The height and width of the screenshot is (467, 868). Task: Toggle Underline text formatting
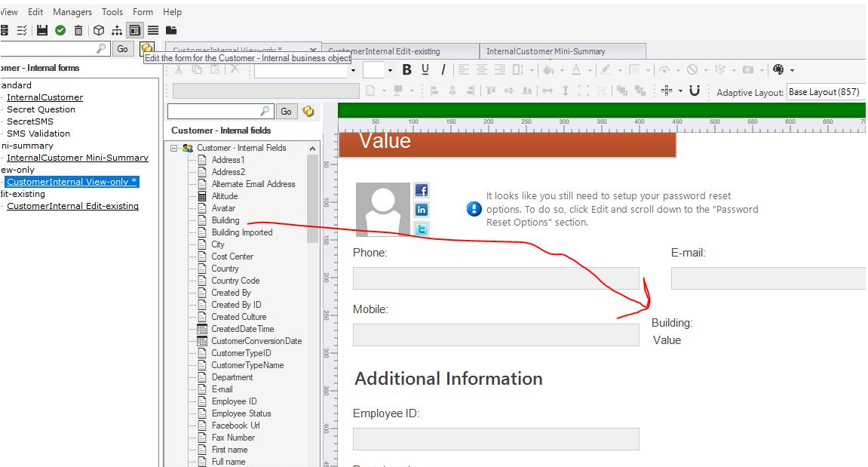coord(425,69)
